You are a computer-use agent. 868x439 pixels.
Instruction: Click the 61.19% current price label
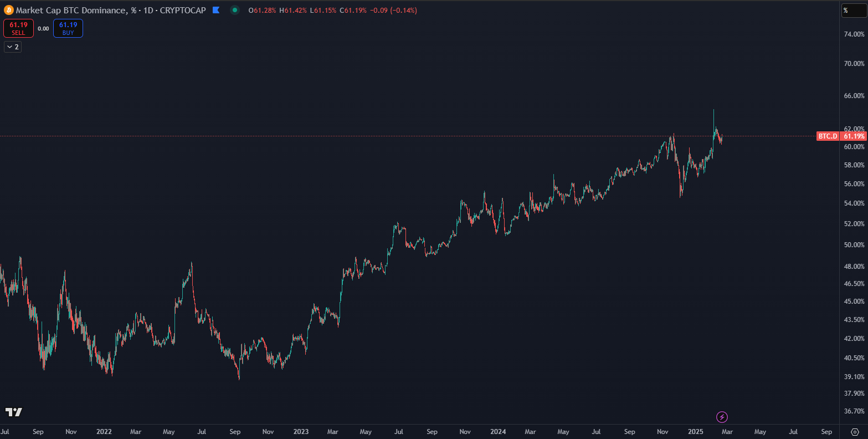(x=854, y=136)
